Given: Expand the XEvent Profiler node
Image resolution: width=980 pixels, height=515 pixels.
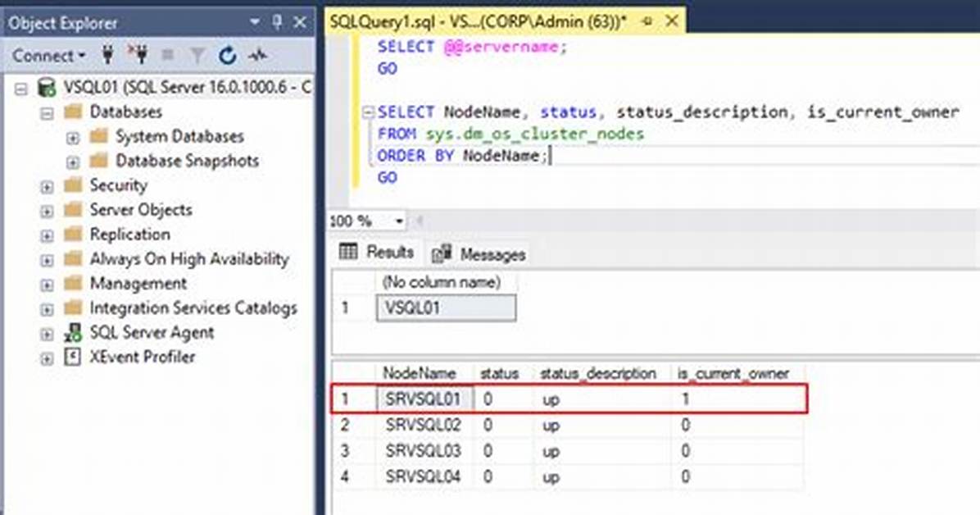Looking at the screenshot, I should click(x=47, y=358).
